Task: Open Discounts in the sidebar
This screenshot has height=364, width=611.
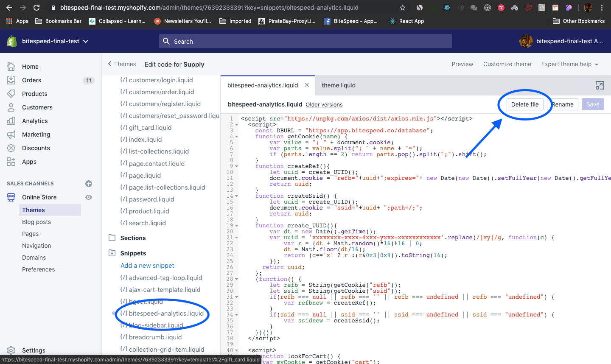Action: (36, 148)
